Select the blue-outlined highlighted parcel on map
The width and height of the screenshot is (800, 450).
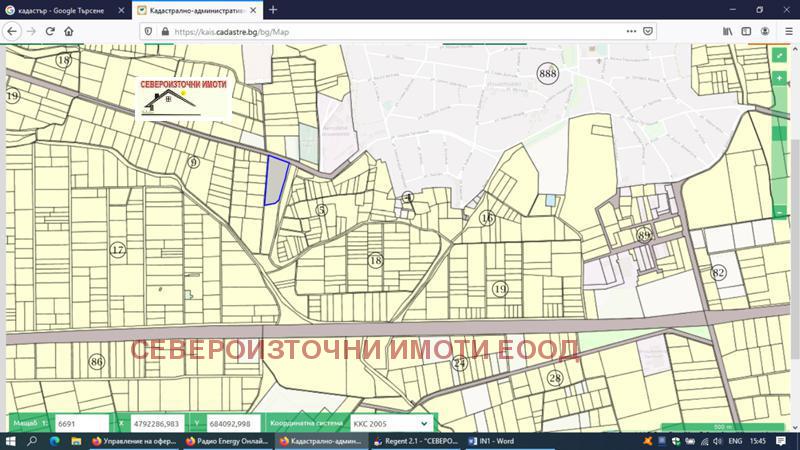click(x=275, y=182)
